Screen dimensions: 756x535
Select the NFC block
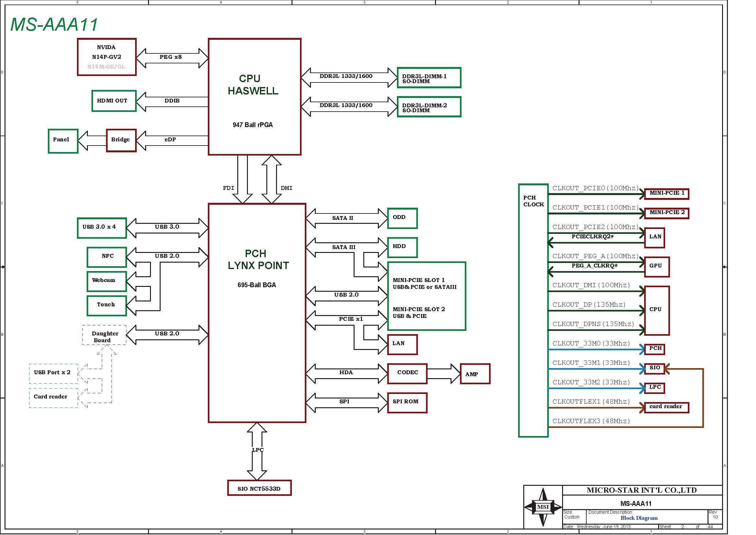(x=107, y=257)
